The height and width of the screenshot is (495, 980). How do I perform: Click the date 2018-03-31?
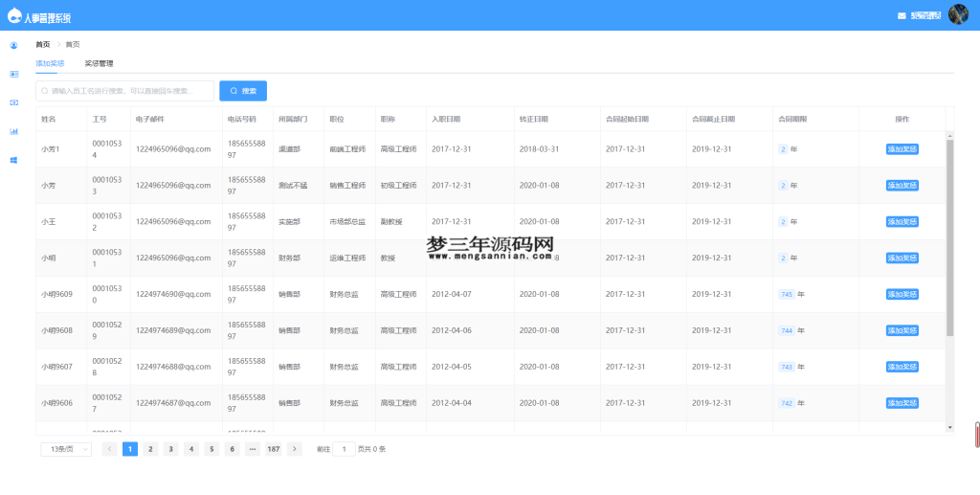tap(540, 149)
